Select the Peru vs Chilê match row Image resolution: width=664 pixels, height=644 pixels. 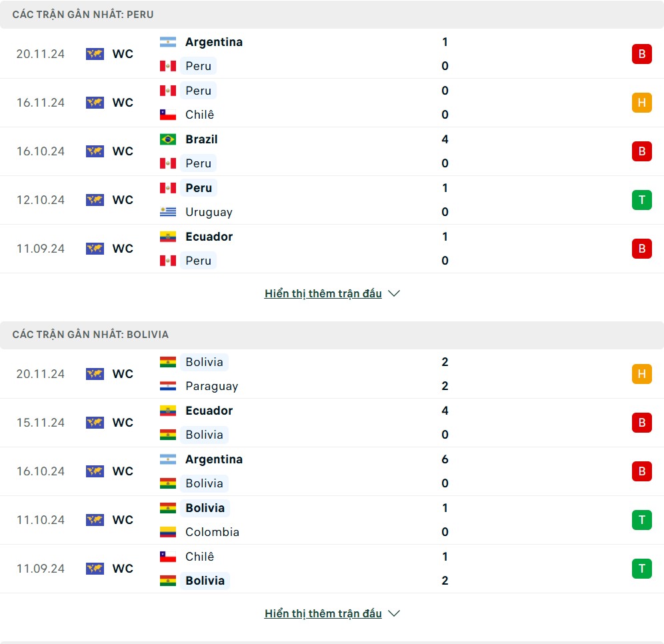click(x=332, y=103)
